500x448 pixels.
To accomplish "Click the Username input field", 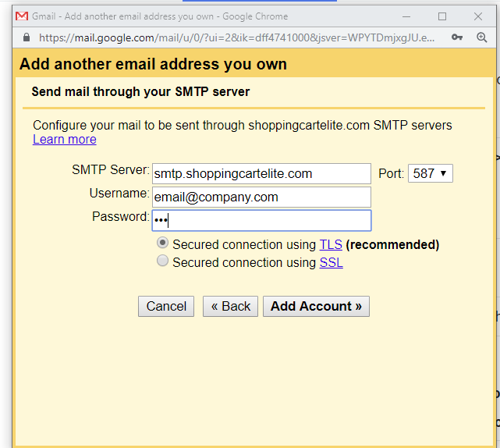I will point(261,197).
